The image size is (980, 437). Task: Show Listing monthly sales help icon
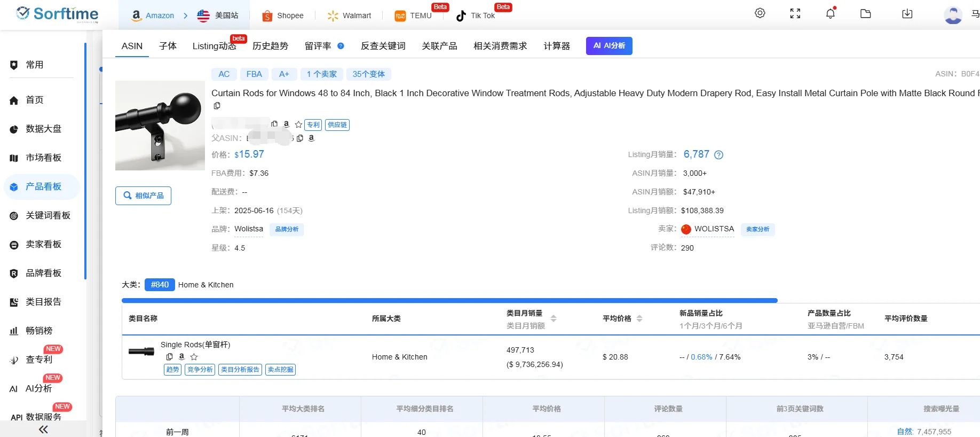point(719,155)
